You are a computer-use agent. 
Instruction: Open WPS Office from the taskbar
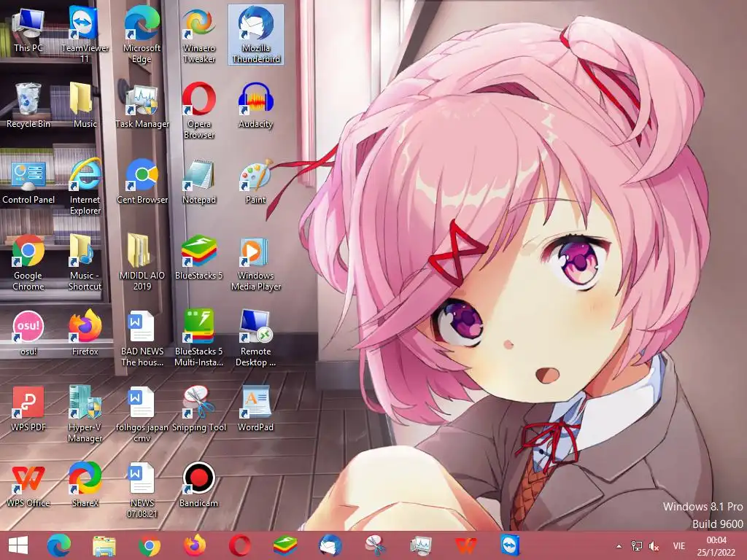[x=466, y=545]
